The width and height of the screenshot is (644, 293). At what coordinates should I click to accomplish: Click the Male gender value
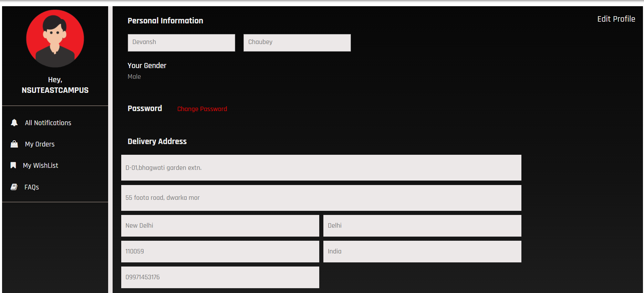pos(134,77)
